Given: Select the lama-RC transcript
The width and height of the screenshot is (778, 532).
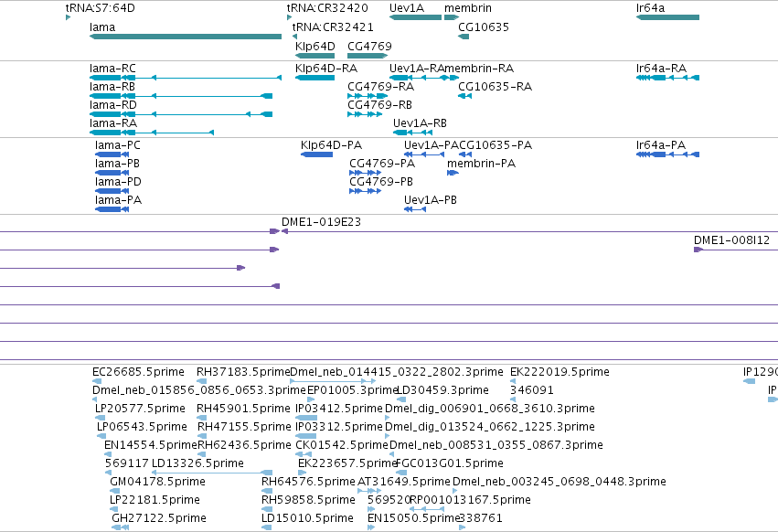Looking at the screenshot, I should point(186,78).
